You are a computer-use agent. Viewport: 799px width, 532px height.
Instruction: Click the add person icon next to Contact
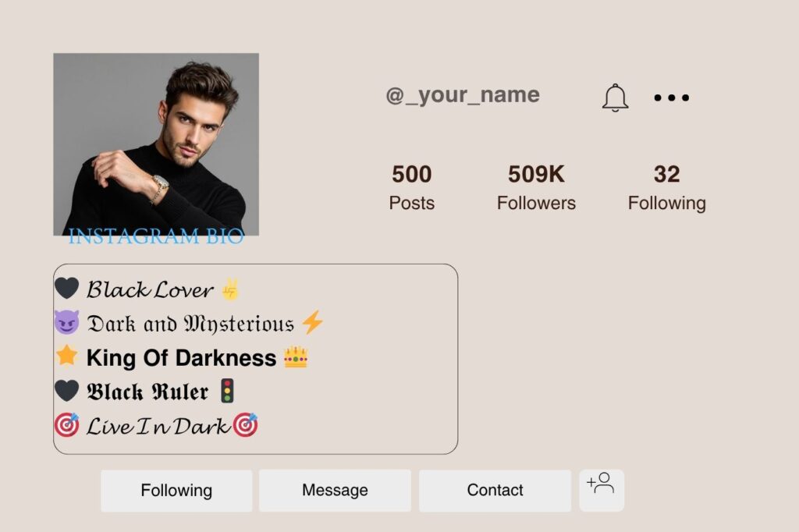(602, 490)
